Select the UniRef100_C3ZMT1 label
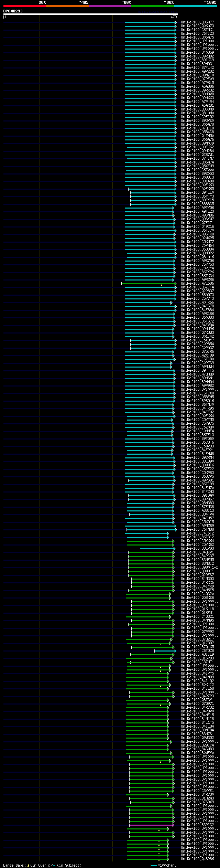The width and height of the screenshot is (220, 868). [x=197, y=662]
